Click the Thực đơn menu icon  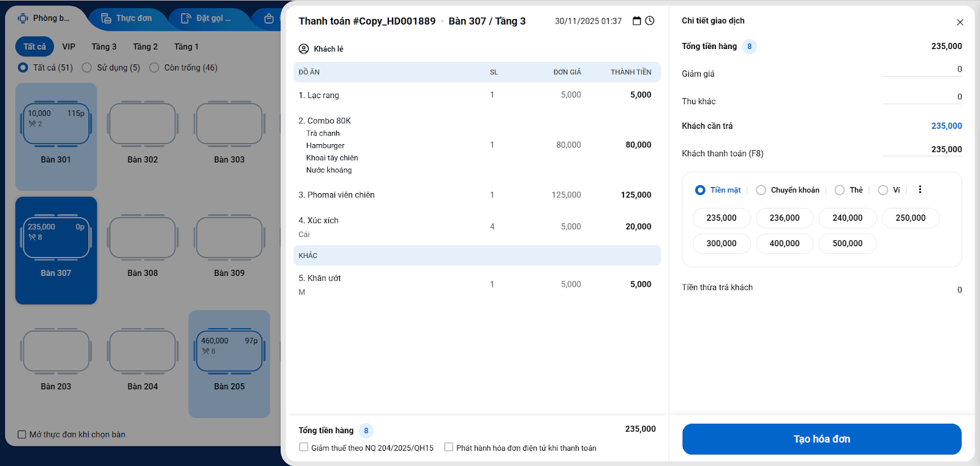click(106, 18)
